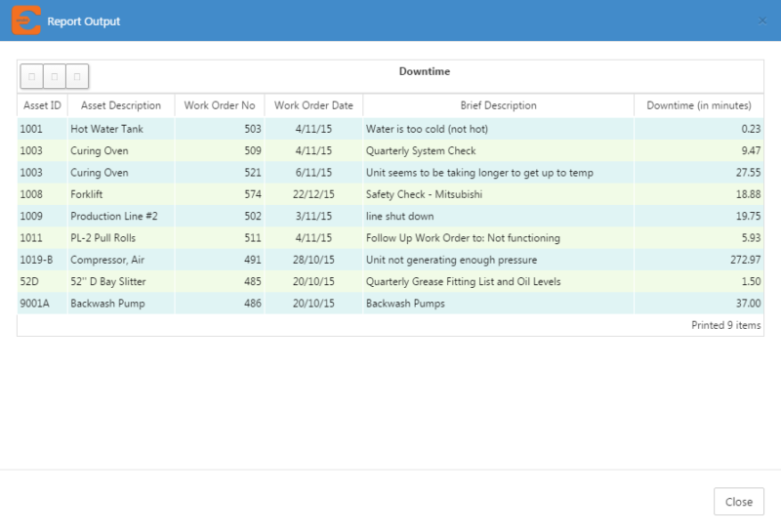Click the Asset Description column header
This screenshot has width=781, height=532.
[121, 105]
